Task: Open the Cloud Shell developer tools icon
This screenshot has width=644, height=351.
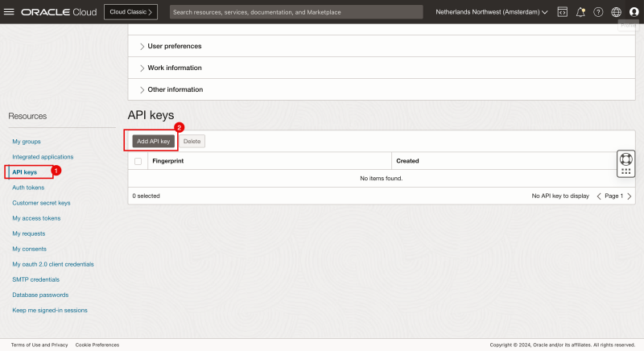Action: tap(562, 12)
